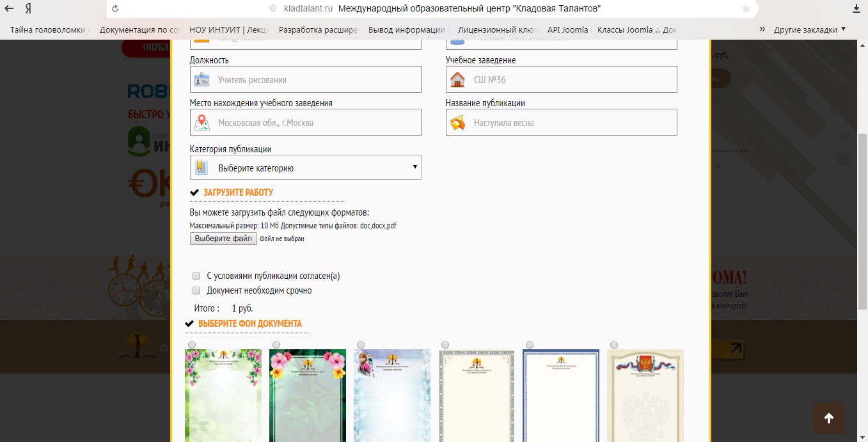Click the light green floral certificate thumbnail
Image resolution: width=868 pixels, height=442 pixels.
[223, 395]
